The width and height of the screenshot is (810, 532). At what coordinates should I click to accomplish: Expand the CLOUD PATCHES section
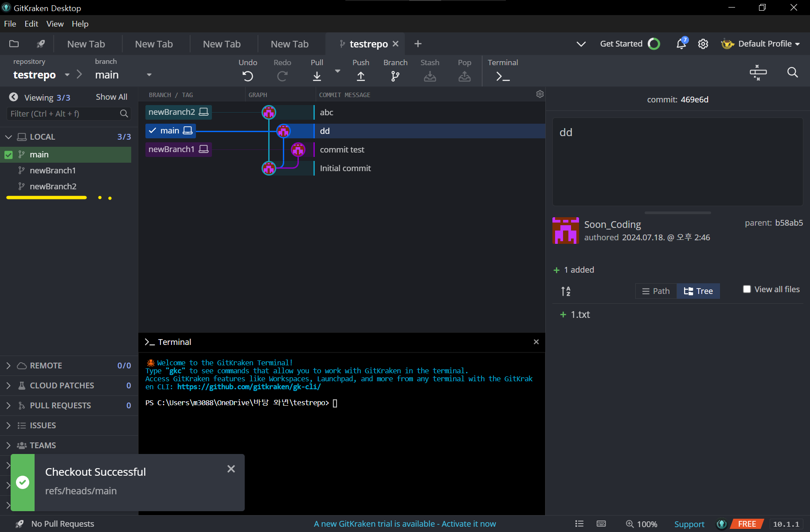[x=8, y=386]
